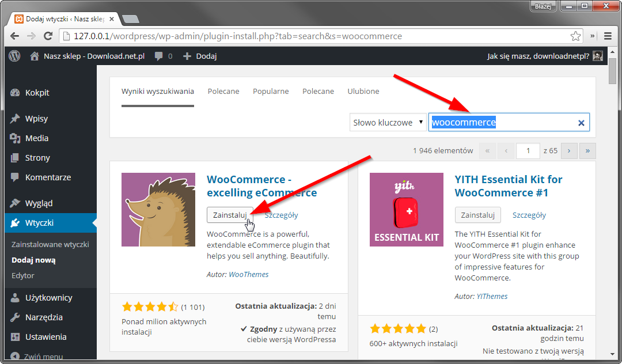Clear search with the X icon
The height and width of the screenshot is (364, 622).
click(581, 123)
